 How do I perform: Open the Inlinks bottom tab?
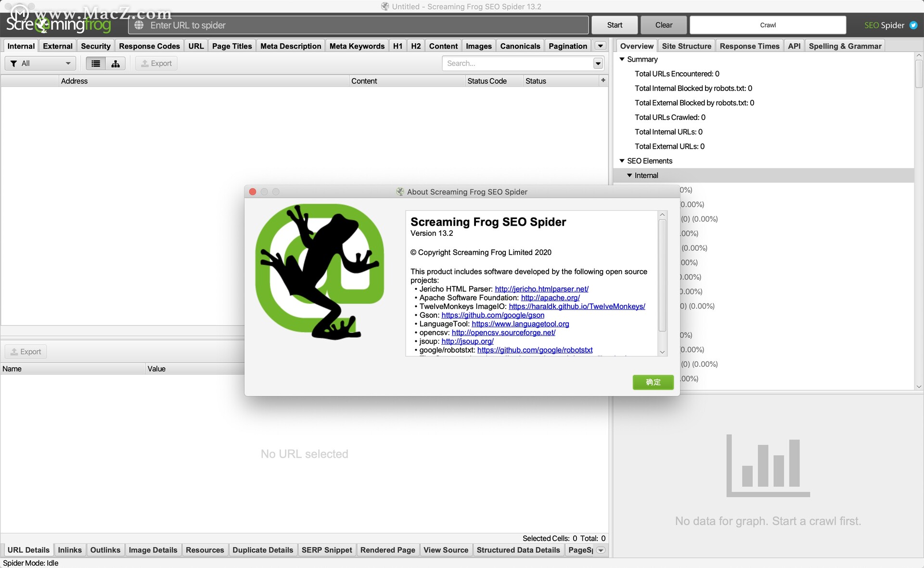pos(70,550)
